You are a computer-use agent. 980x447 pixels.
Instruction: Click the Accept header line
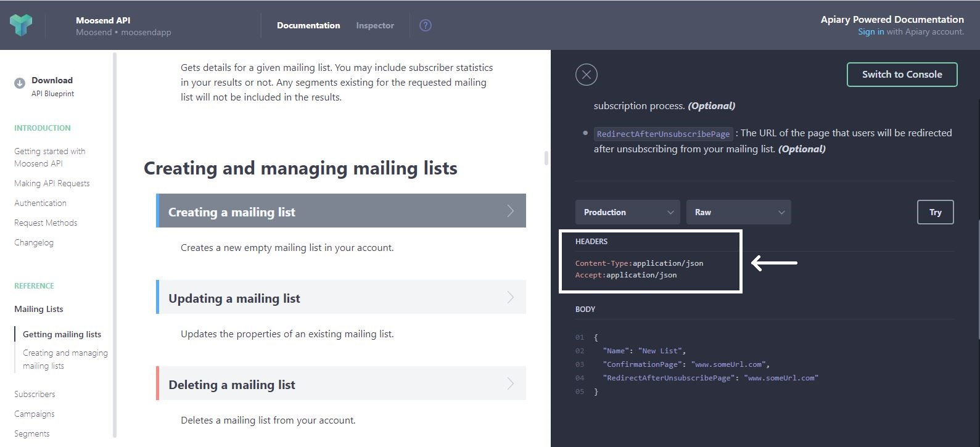click(x=626, y=275)
